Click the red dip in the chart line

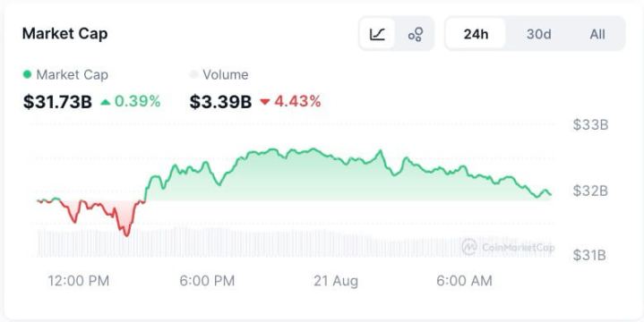pyautogui.click(x=125, y=225)
